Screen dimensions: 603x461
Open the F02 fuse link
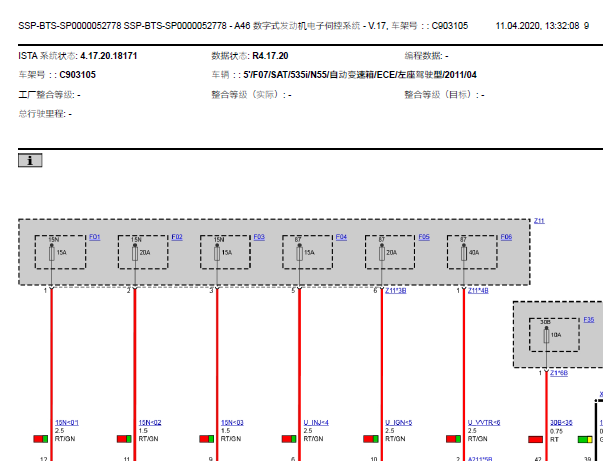(177, 237)
